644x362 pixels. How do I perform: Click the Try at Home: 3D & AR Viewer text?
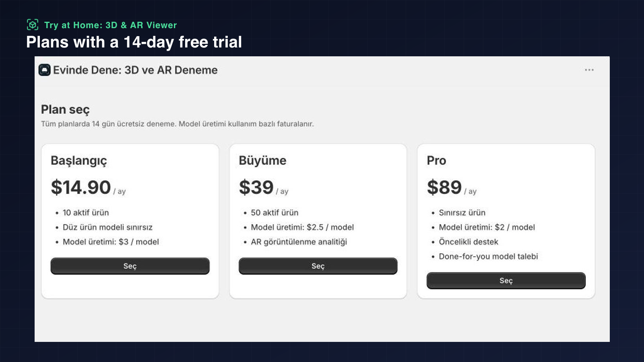point(110,25)
